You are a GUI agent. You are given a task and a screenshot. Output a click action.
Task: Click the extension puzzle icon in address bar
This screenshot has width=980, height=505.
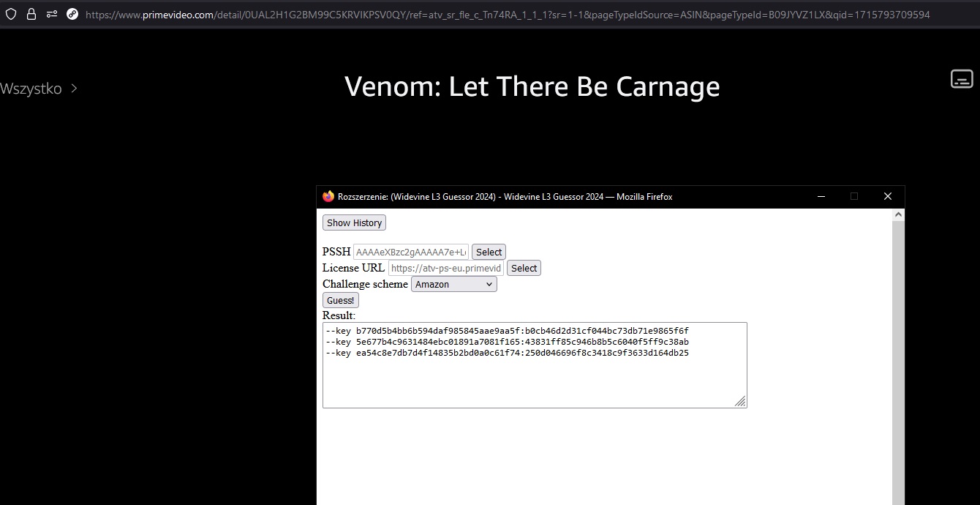(72, 14)
